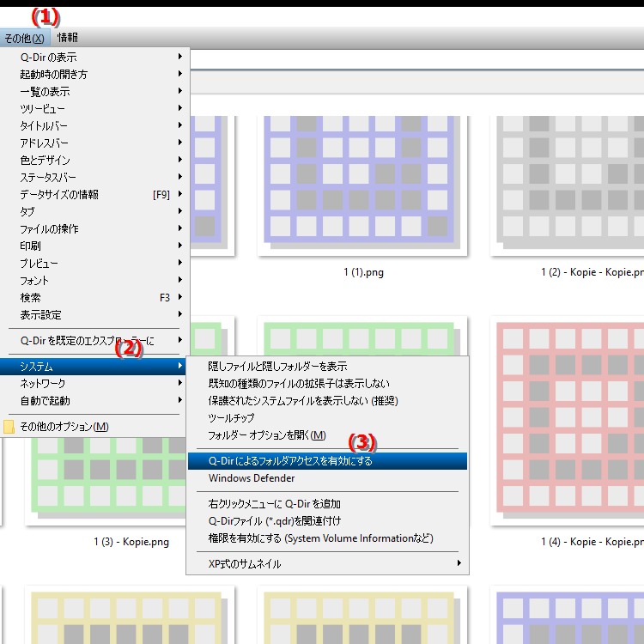
Task: Select the 1 (4) - Kopie - Kopie thumbnail
Action: pyautogui.click(x=568, y=421)
